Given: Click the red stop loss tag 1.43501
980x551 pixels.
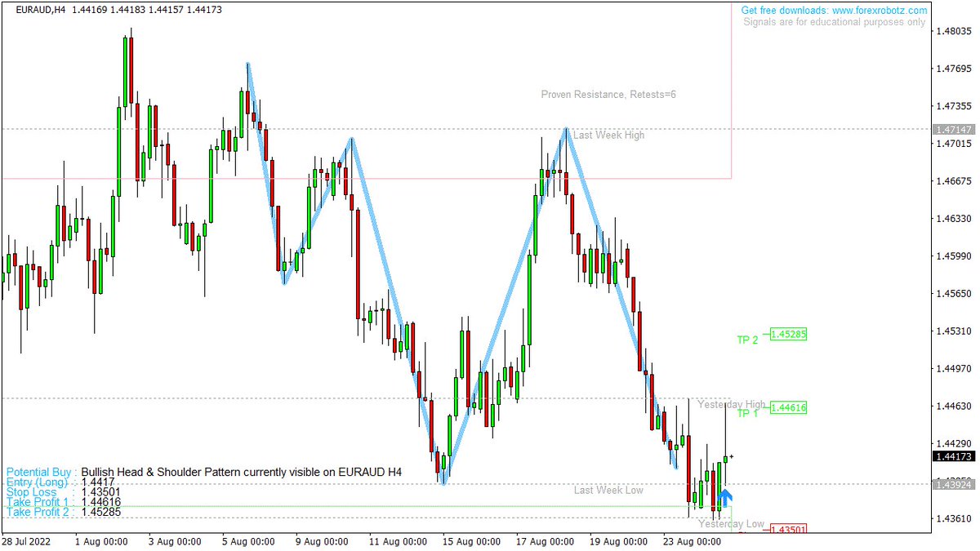Looking at the screenshot, I should point(788,529).
